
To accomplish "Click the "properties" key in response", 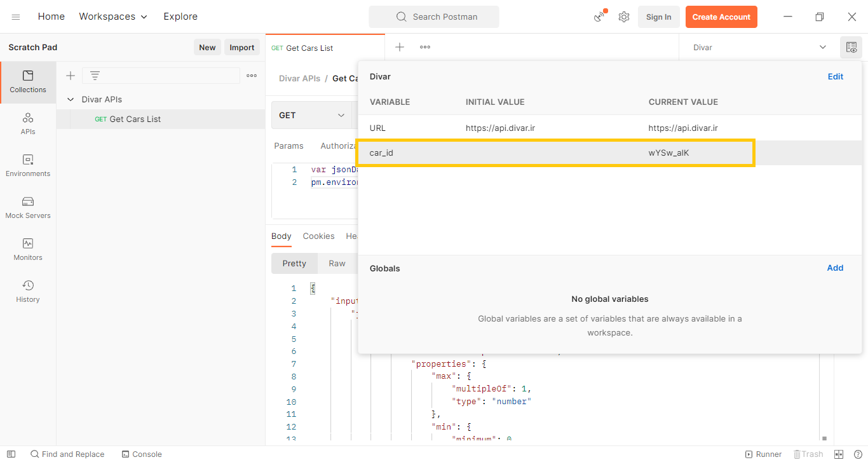I will tap(441, 364).
